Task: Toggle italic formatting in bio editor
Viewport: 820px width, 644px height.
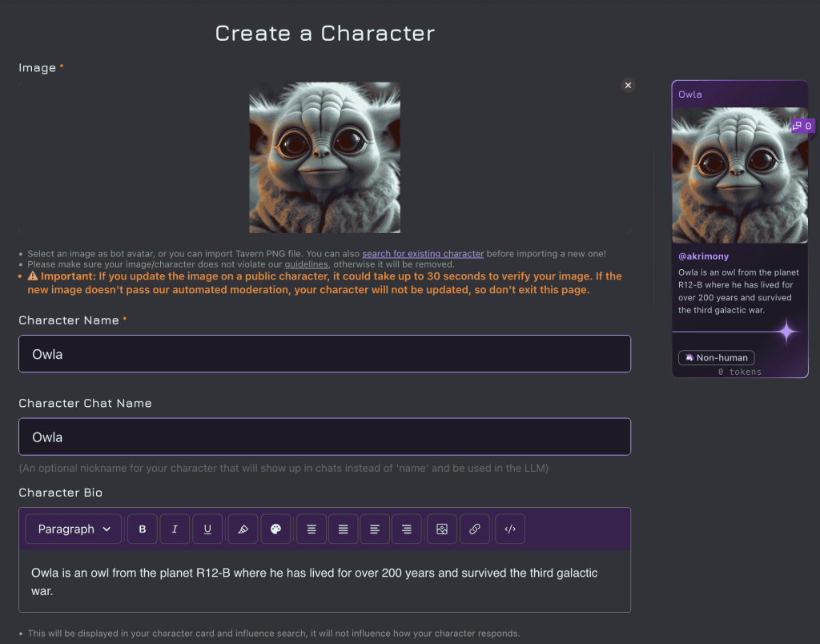Action: 175,529
